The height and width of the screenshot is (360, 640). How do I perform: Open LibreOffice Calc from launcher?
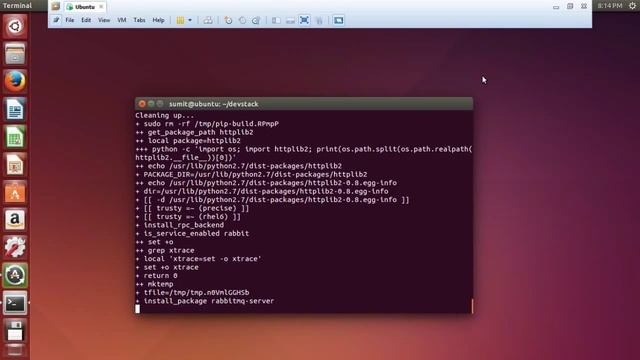(15, 137)
